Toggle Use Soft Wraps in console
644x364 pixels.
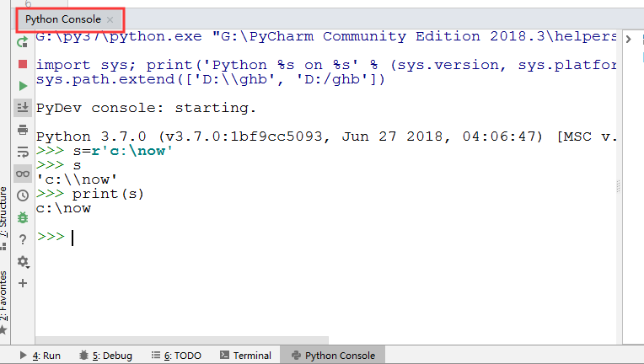[23, 152]
